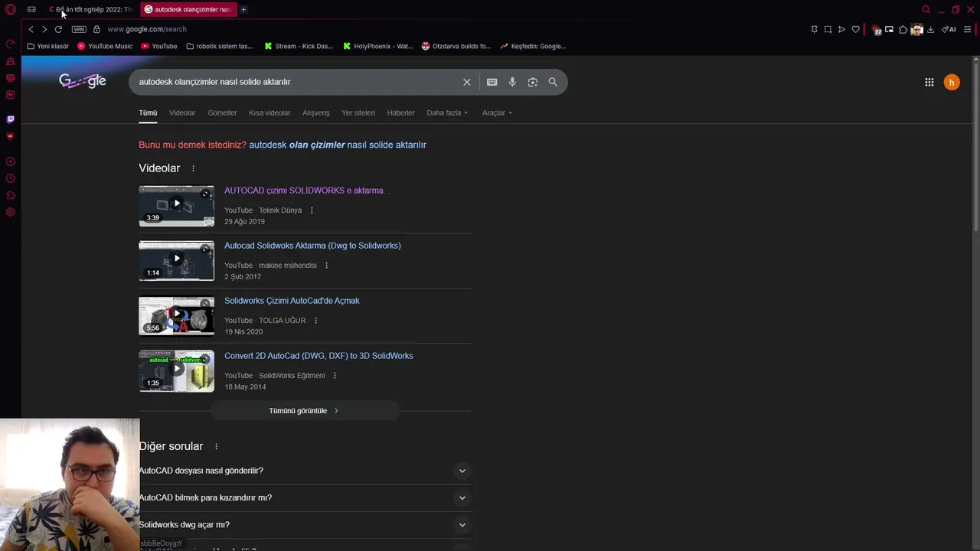The width and height of the screenshot is (980, 551).
Task: Click the pin icon in address bar
Action: 814,29
